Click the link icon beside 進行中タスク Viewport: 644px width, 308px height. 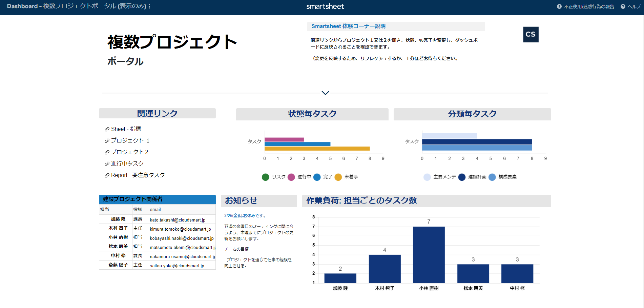[x=106, y=163]
